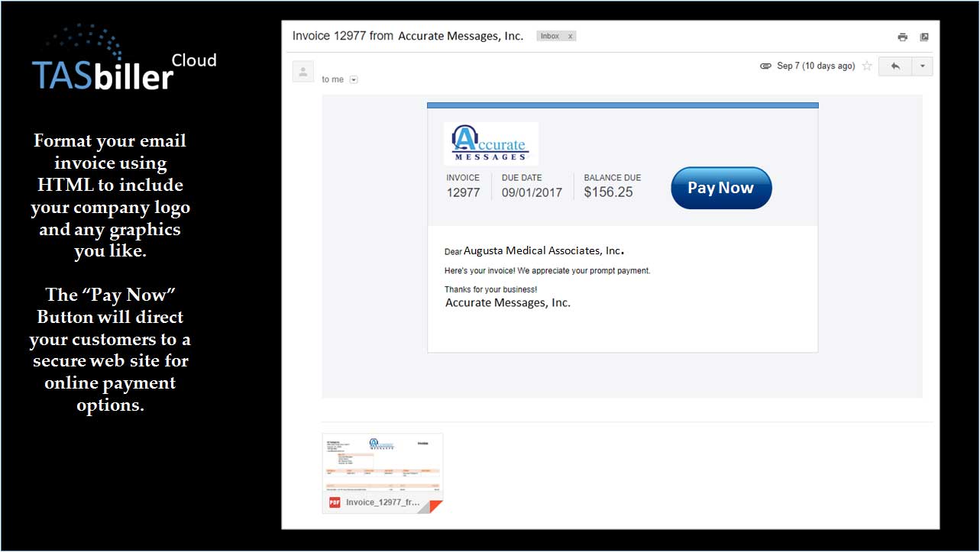This screenshot has width=980, height=552.
Task: Click the reply arrow button
Action: pyautogui.click(x=895, y=66)
